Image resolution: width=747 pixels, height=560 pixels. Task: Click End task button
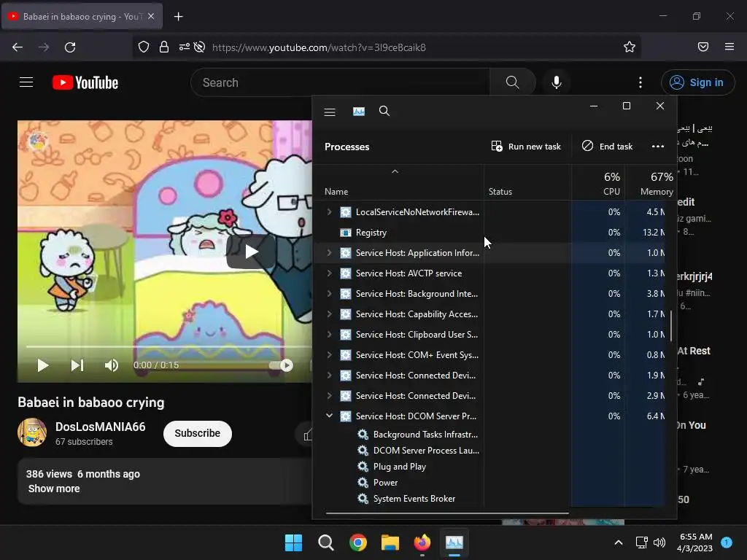click(608, 146)
